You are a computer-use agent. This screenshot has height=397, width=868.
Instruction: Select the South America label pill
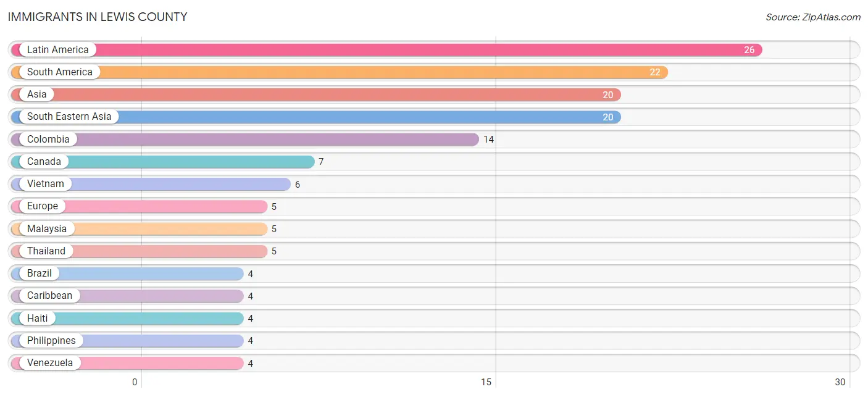59,72
